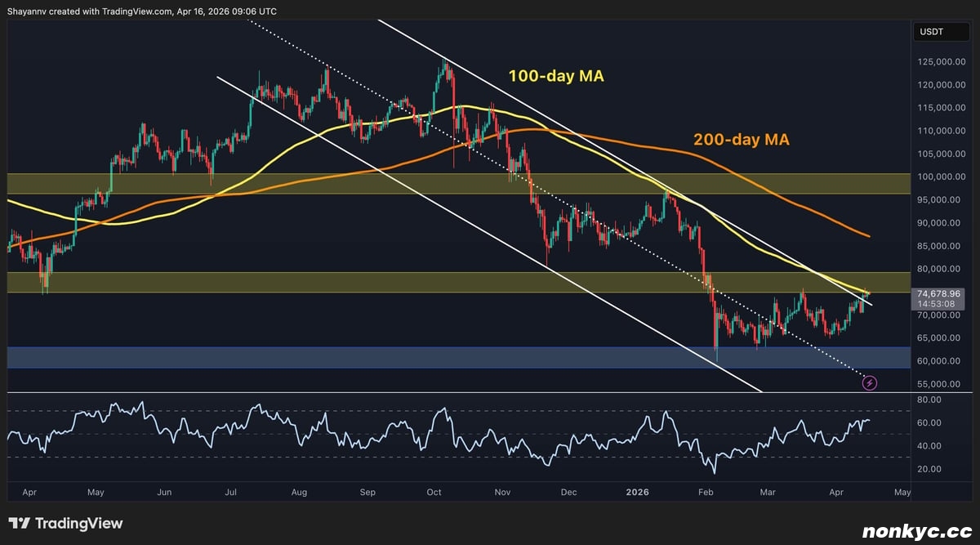Image resolution: width=980 pixels, height=545 pixels.
Task: Click the Feb label on time axis
Action: tap(706, 493)
